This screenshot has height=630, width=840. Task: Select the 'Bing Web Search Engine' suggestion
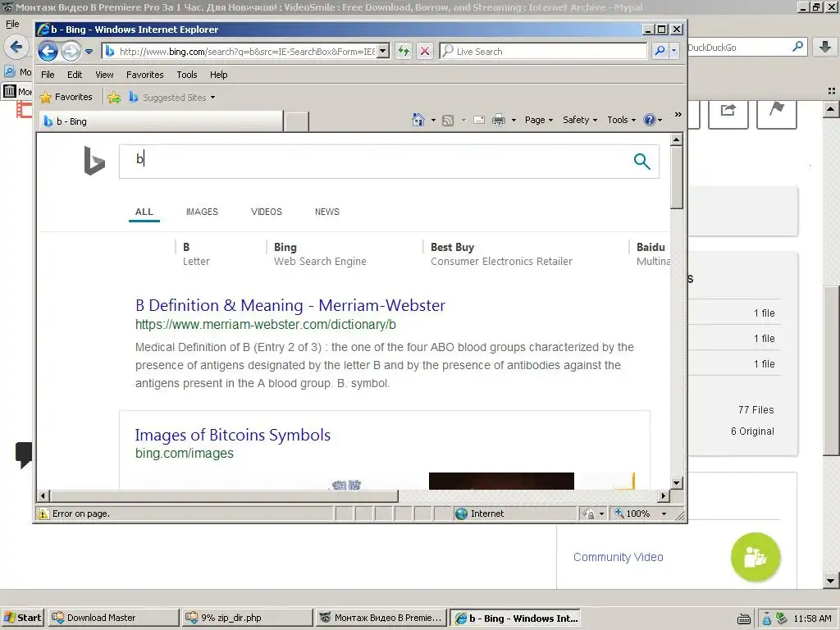tap(320, 254)
